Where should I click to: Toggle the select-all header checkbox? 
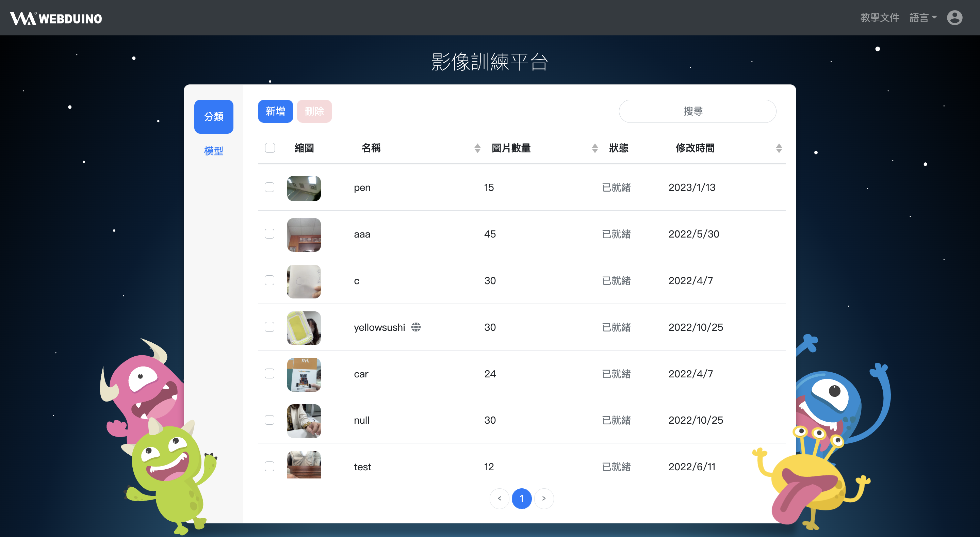tap(270, 148)
